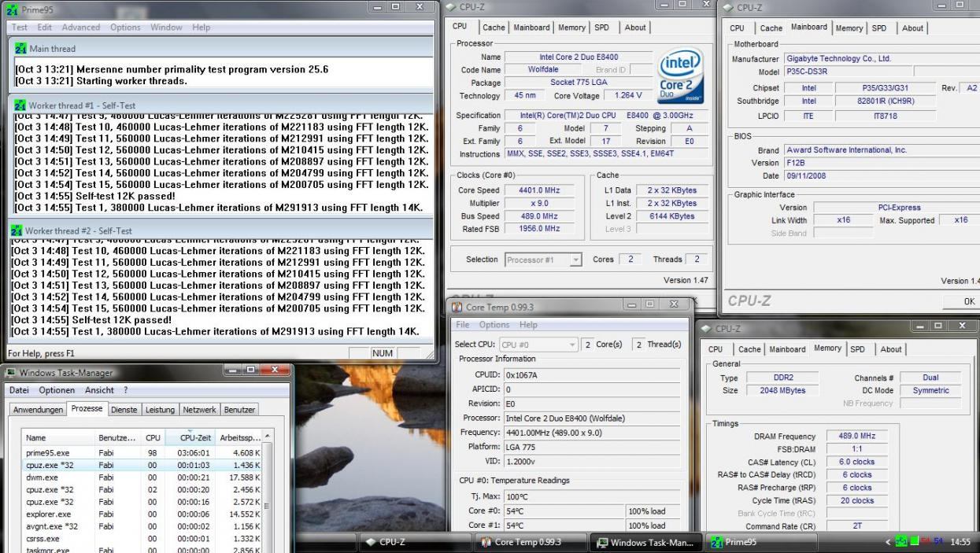Click the system clock showing 14:55
The height and width of the screenshot is (553, 980).
point(960,543)
